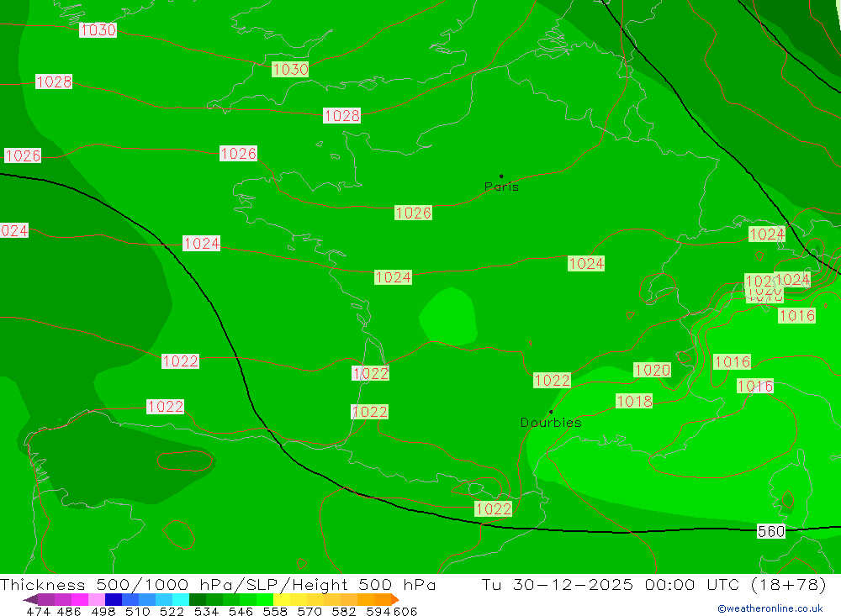Click the legend value 522

coord(172,611)
